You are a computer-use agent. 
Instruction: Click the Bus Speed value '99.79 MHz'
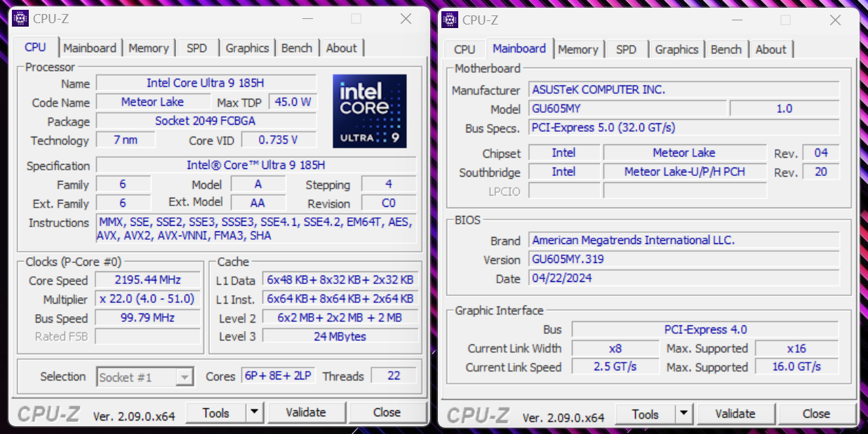(x=148, y=318)
